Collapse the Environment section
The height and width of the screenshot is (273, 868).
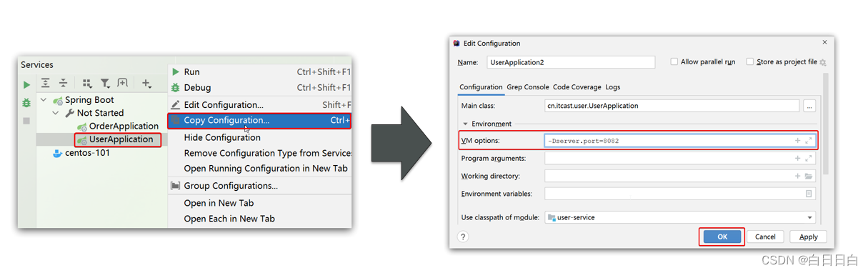(x=465, y=124)
